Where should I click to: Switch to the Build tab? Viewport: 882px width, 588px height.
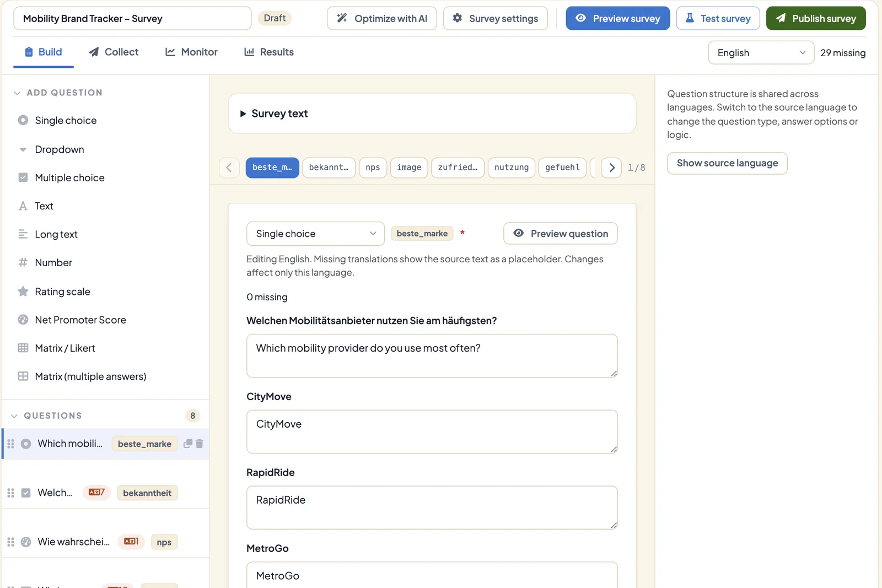pos(43,52)
